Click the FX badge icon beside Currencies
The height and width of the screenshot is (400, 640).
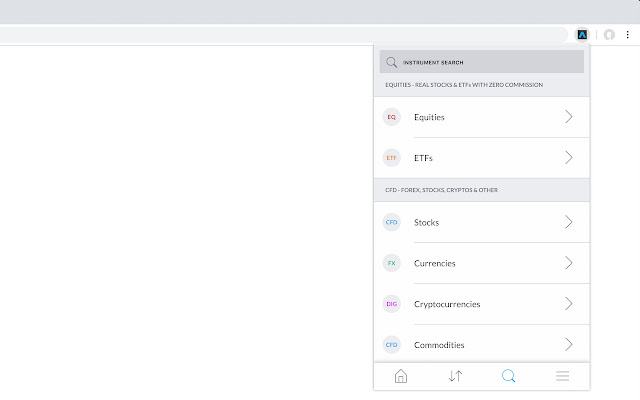coord(392,263)
